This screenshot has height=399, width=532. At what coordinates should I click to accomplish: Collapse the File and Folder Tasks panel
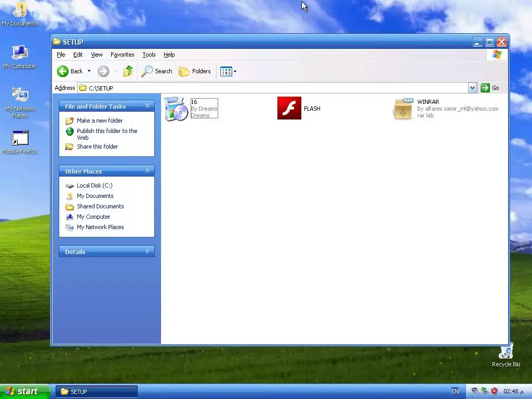[147, 106]
